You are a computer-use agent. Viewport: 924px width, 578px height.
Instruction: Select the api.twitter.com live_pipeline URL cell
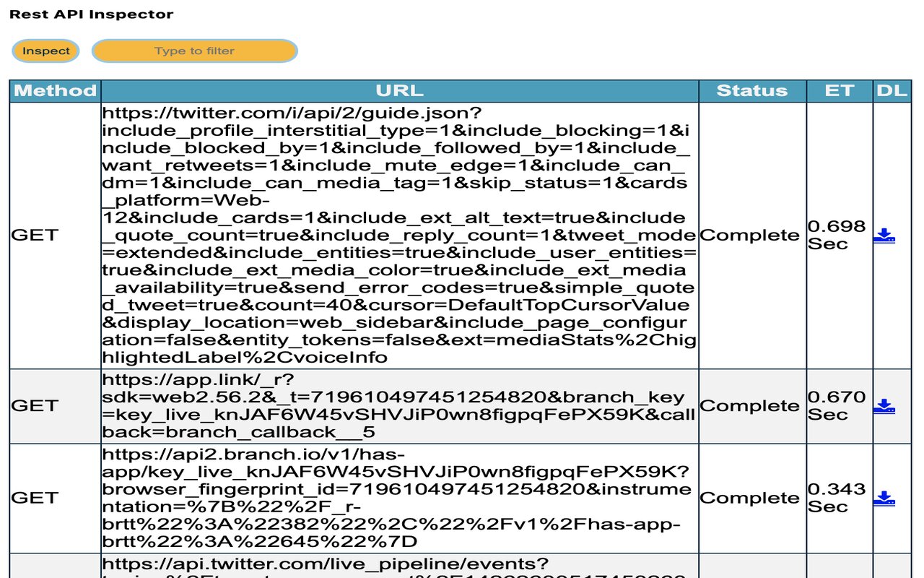tap(400, 566)
